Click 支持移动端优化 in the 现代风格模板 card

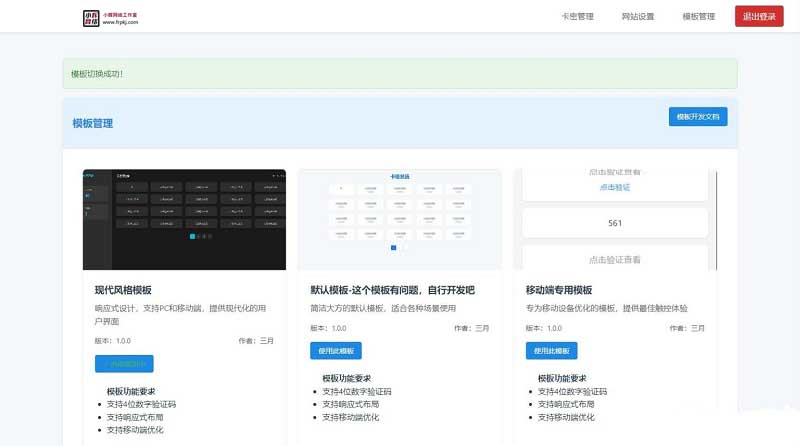(135, 430)
